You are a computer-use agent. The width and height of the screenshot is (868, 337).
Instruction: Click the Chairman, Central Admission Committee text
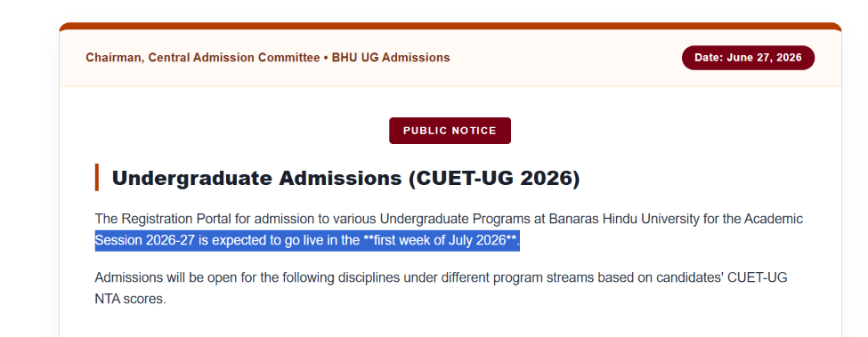click(x=203, y=58)
